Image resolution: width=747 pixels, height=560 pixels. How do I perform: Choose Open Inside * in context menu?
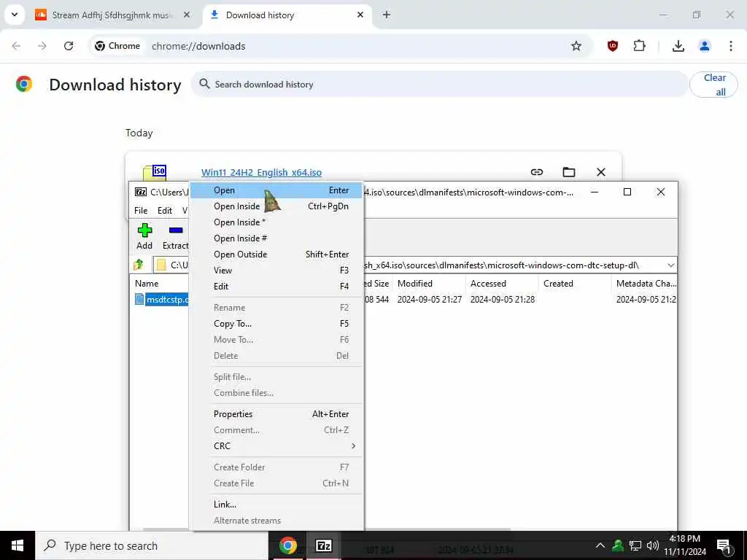tap(276, 222)
